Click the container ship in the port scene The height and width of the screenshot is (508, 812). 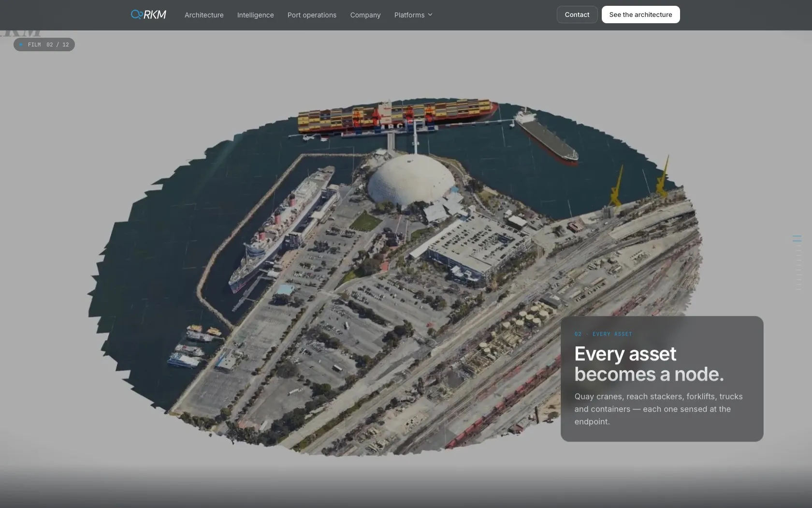coord(397,116)
